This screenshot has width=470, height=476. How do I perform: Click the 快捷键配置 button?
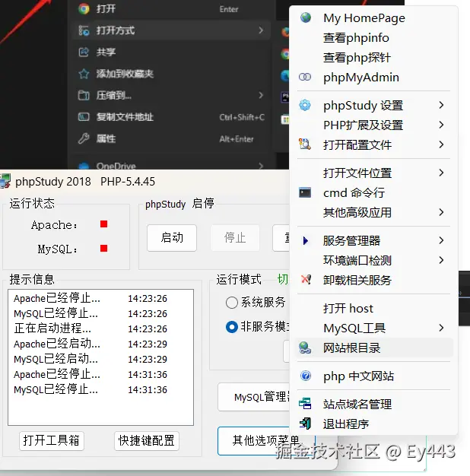tap(147, 440)
